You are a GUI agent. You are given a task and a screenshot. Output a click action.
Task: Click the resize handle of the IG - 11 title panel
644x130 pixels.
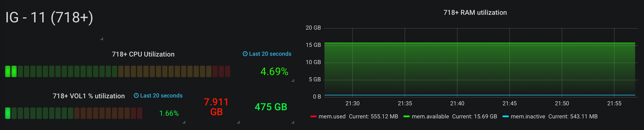coord(102,39)
